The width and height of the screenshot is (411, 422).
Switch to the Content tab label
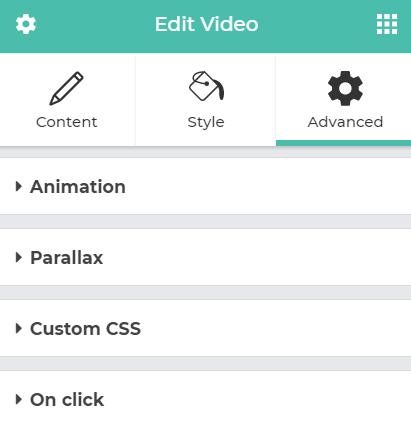[67, 122]
